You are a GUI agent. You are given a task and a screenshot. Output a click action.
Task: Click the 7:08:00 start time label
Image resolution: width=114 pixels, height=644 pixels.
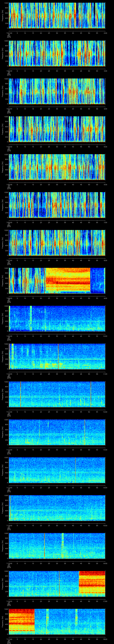tap(9, 298)
